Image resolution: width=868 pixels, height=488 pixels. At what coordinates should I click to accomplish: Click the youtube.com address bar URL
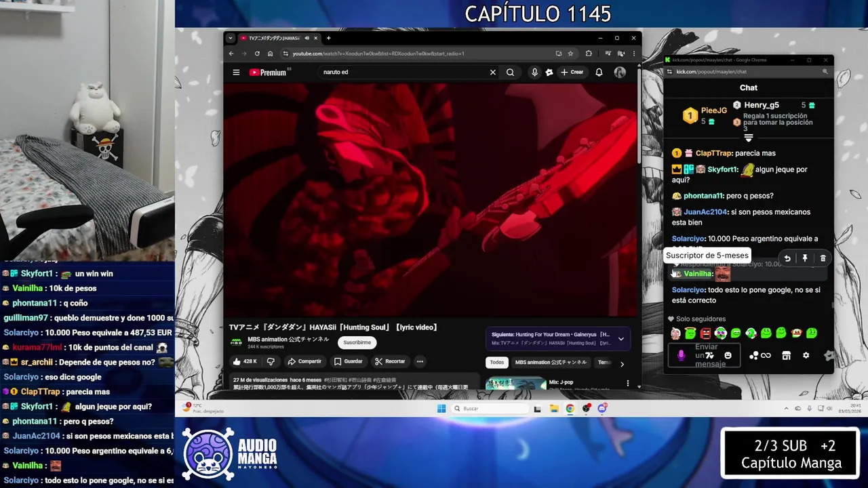pos(378,54)
